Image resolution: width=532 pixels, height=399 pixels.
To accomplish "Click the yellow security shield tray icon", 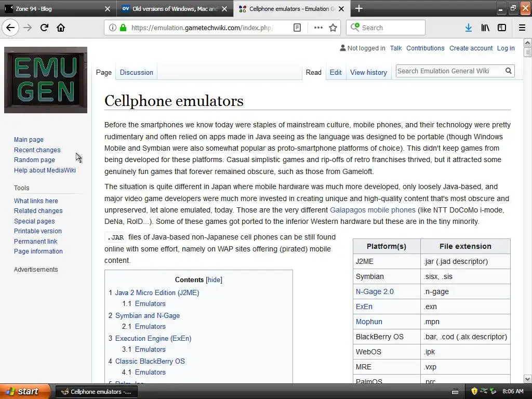I will coord(474,391).
